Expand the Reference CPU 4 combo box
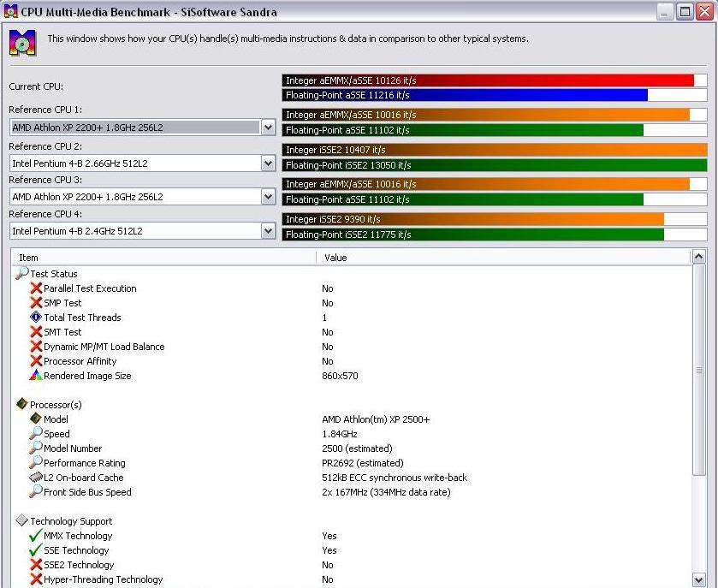The width and height of the screenshot is (718, 588). [268, 231]
